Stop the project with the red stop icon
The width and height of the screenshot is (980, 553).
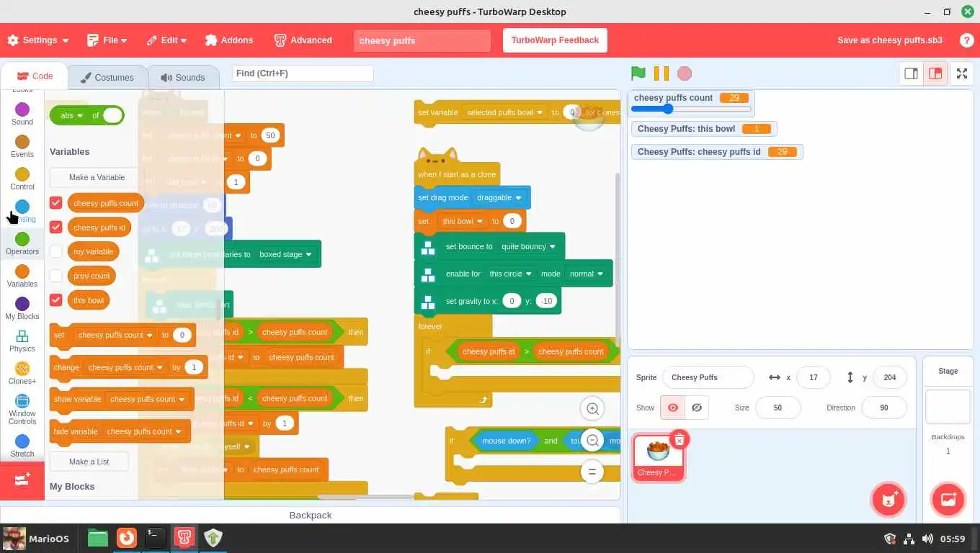point(685,73)
